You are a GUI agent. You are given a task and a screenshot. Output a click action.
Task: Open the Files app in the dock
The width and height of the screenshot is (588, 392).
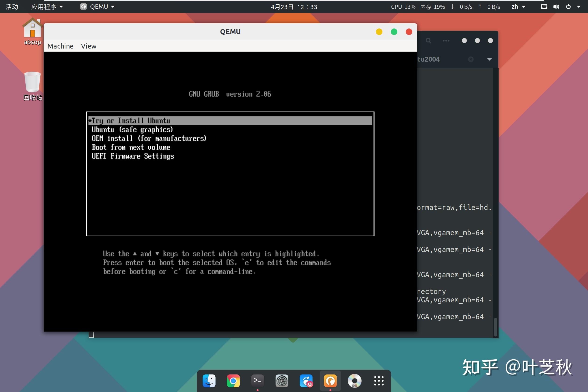pyautogui.click(x=209, y=381)
